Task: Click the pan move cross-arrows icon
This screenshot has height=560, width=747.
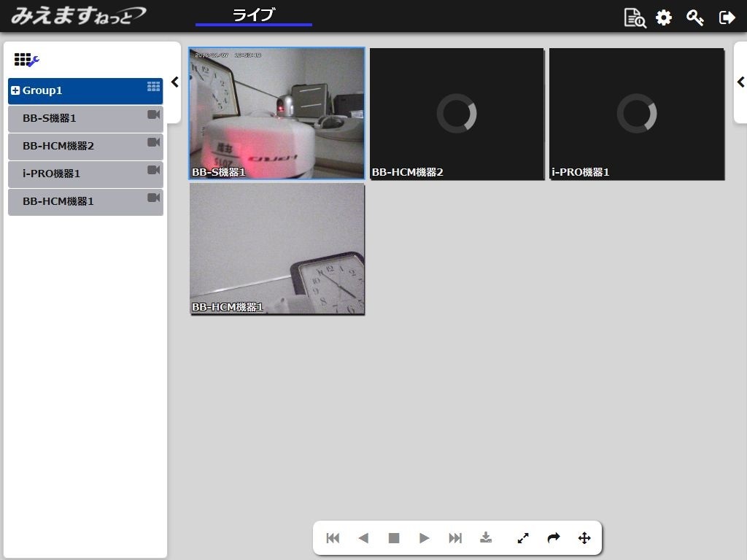Action: tap(584, 538)
